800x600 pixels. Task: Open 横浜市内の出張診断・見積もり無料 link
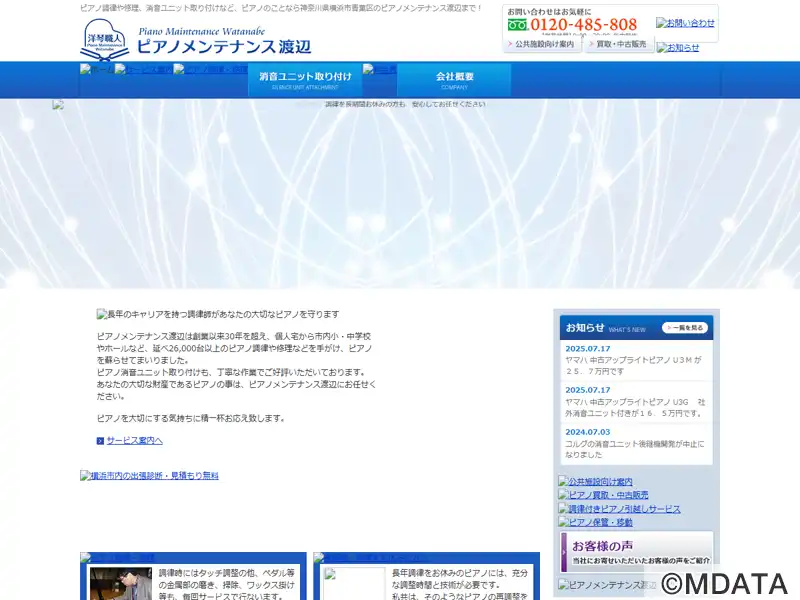[x=149, y=476]
